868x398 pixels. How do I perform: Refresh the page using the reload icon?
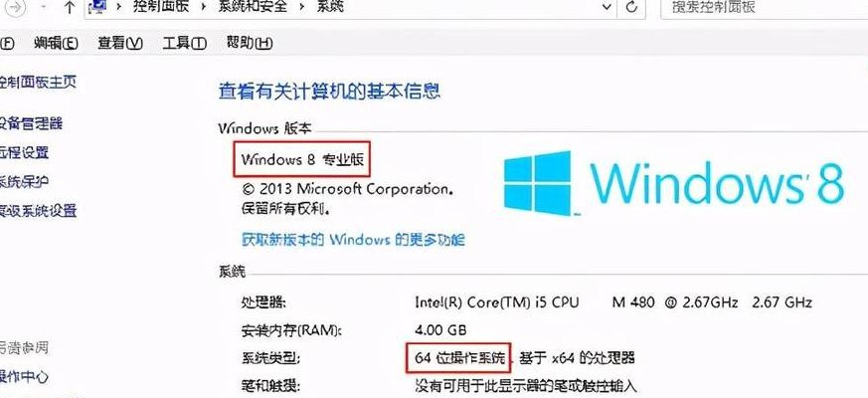[x=632, y=8]
